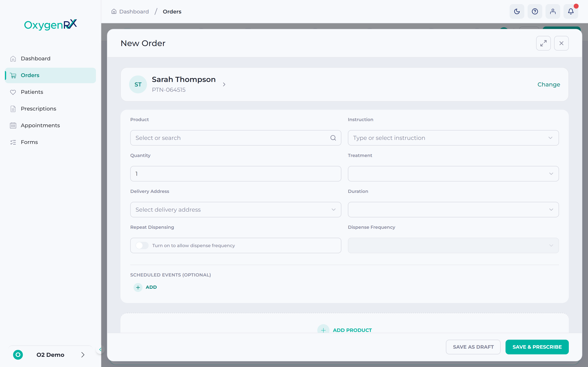Click the Save & Prescribe button
Viewport: 588px width, 367px height.
[537, 347]
